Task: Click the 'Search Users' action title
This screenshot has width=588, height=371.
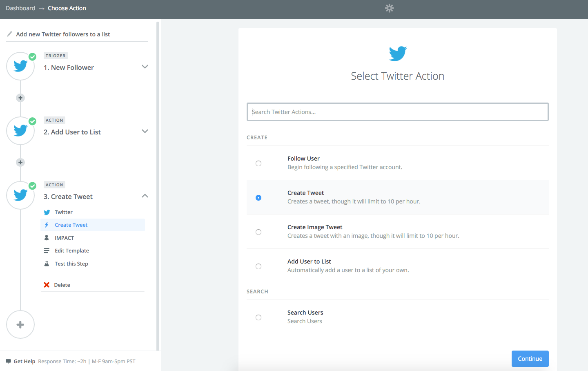Action: pos(305,313)
